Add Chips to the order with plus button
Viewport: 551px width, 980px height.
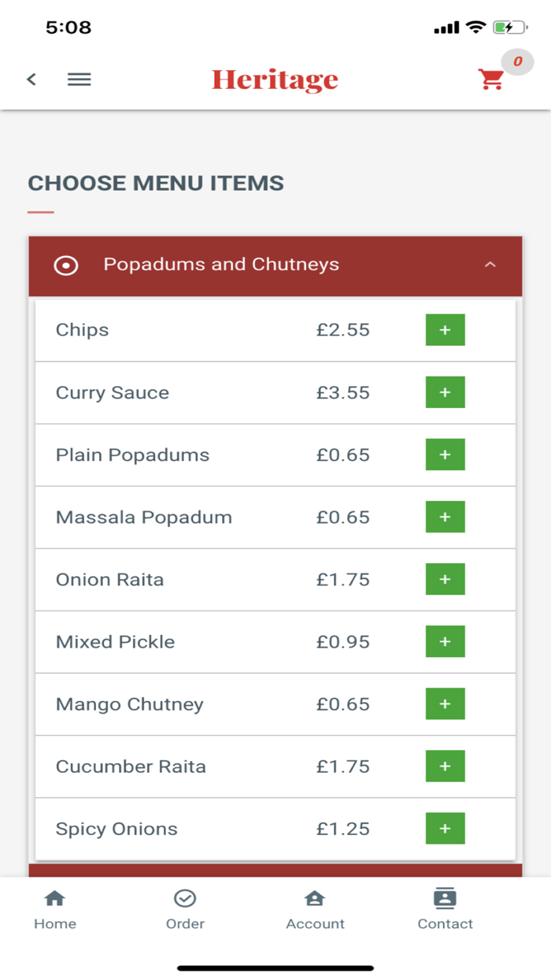pos(445,330)
